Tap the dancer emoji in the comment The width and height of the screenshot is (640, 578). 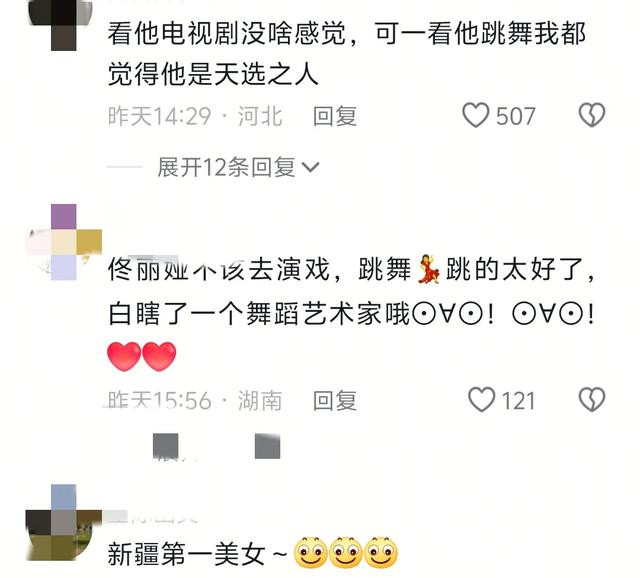tap(428, 269)
